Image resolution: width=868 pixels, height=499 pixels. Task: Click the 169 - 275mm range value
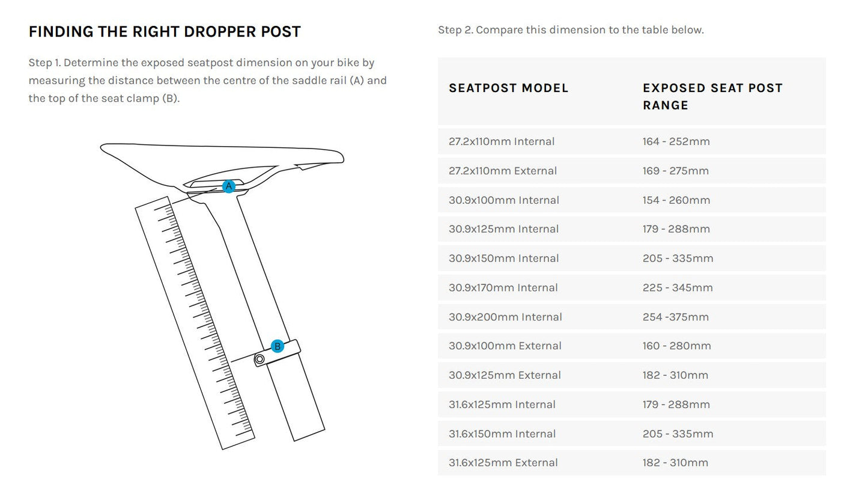tap(675, 171)
